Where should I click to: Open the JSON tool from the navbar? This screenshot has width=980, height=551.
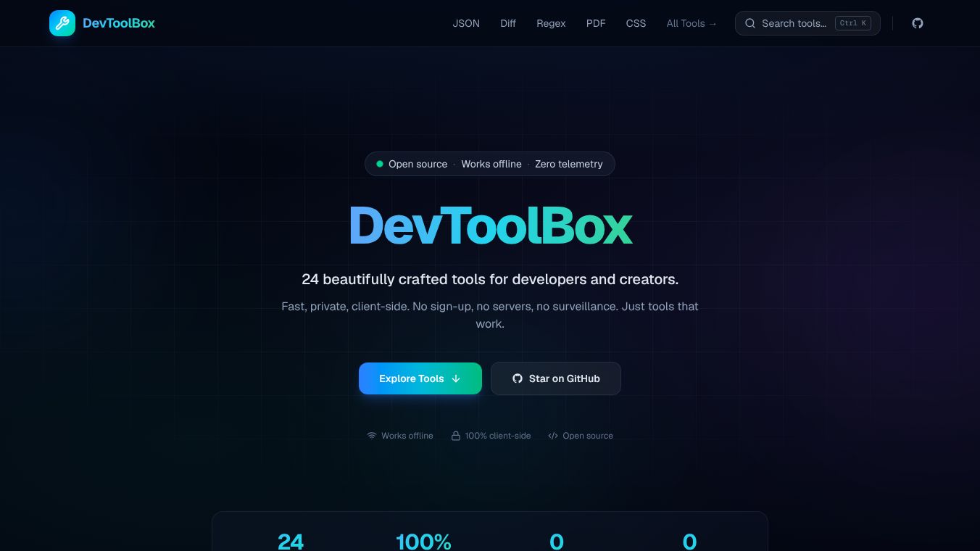point(466,23)
